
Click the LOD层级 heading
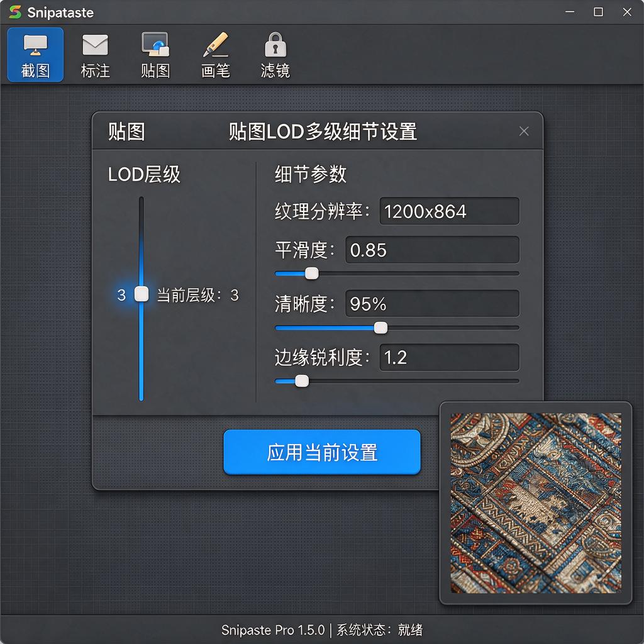[x=144, y=174]
